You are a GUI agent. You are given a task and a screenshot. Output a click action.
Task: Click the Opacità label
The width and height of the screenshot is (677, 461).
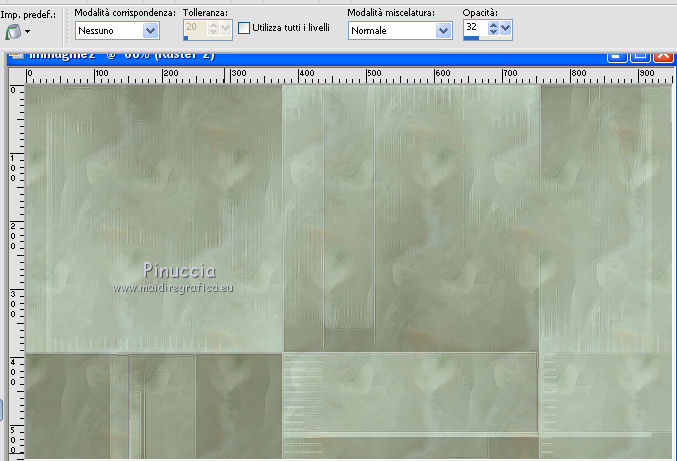coord(480,13)
